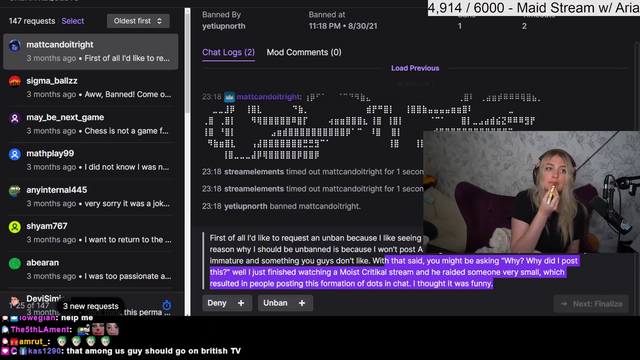Open the anyinternal445 unban request

point(91,197)
